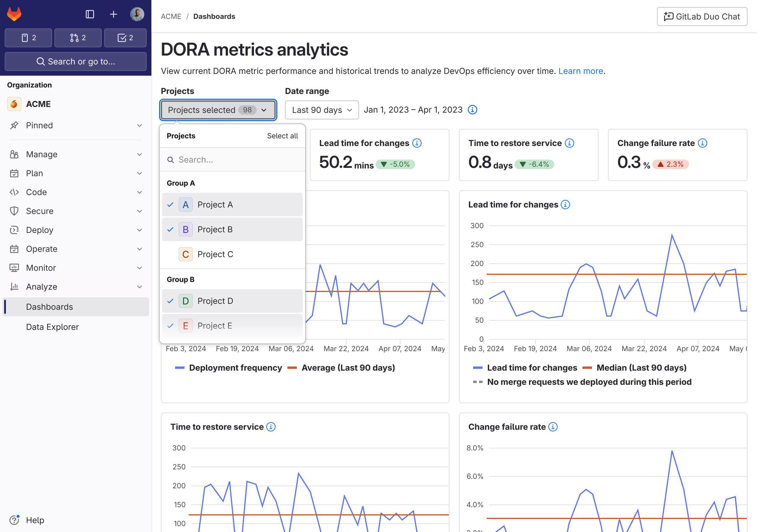Click Lead time for changes chart info icon

[x=565, y=205]
